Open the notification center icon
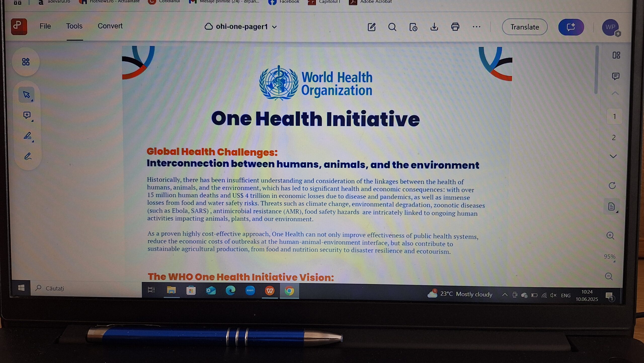644x363 pixels. coord(610,296)
